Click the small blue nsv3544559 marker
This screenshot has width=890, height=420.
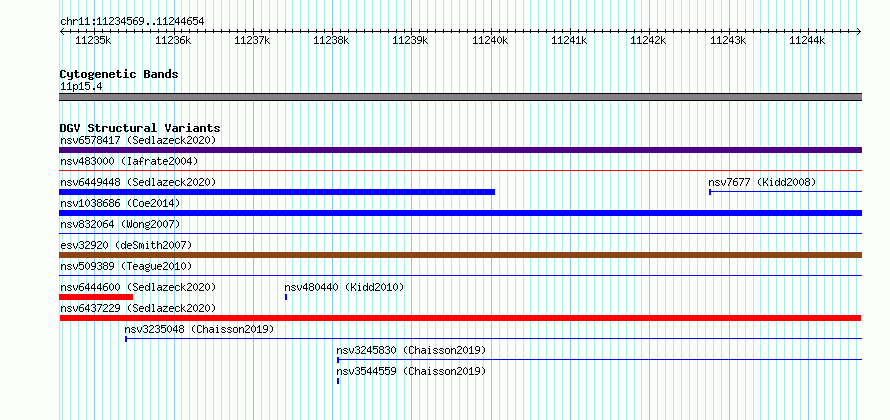(x=338, y=381)
